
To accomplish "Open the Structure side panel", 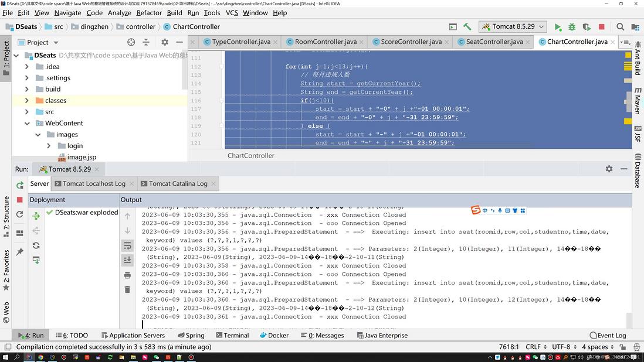I will tap(6, 217).
